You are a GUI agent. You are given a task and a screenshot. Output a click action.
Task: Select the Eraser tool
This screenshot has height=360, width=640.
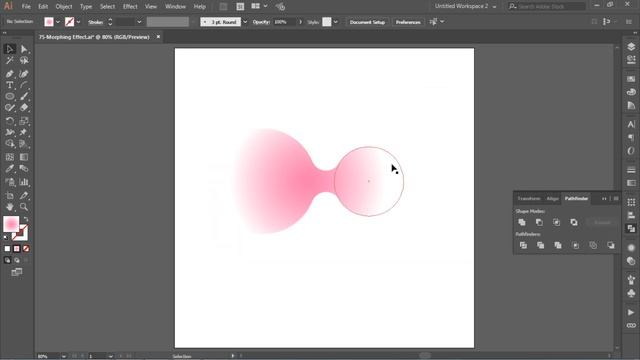click(x=24, y=108)
